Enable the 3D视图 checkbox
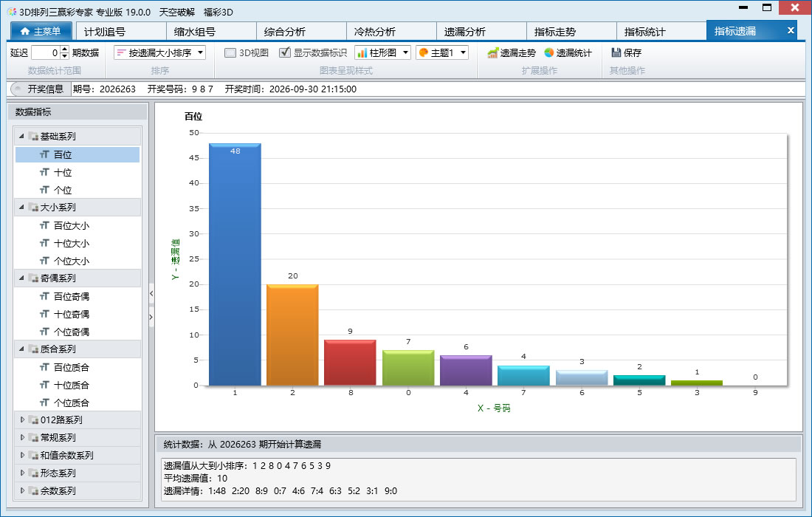This screenshot has width=812, height=517. pos(230,53)
